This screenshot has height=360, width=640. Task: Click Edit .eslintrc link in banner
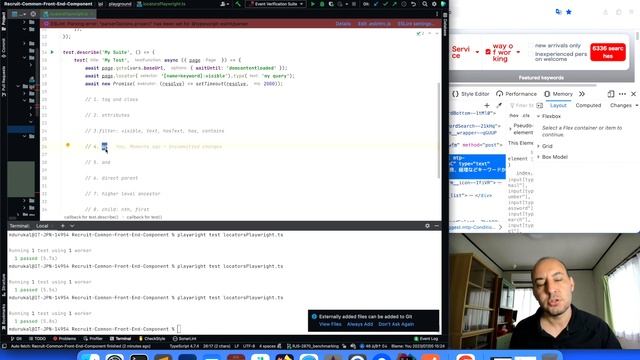coord(374,24)
